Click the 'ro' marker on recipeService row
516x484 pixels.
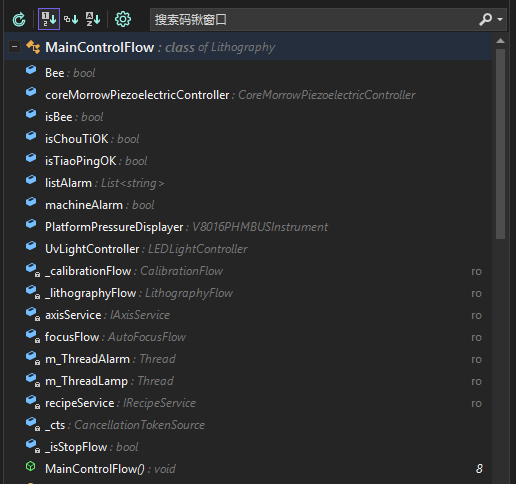(476, 403)
